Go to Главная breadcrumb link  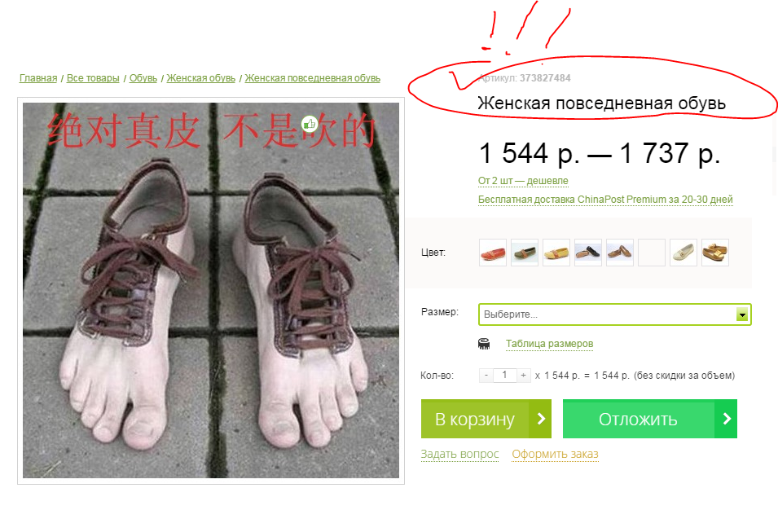38,78
